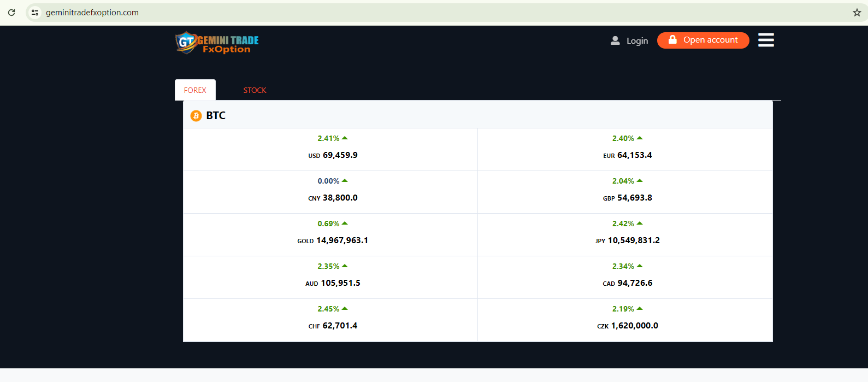Click the Open account button
868x382 pixels.
[703, 40]
